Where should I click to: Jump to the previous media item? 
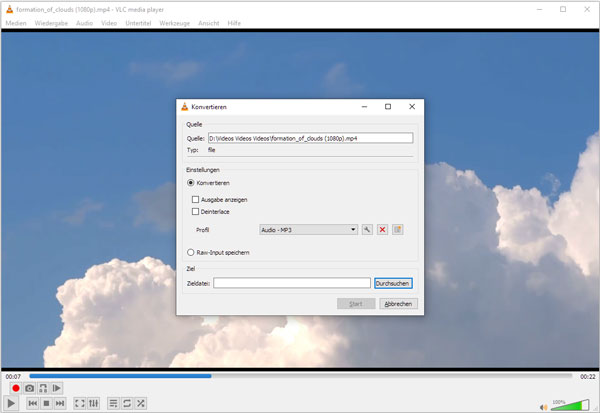[x=33, y=403]
